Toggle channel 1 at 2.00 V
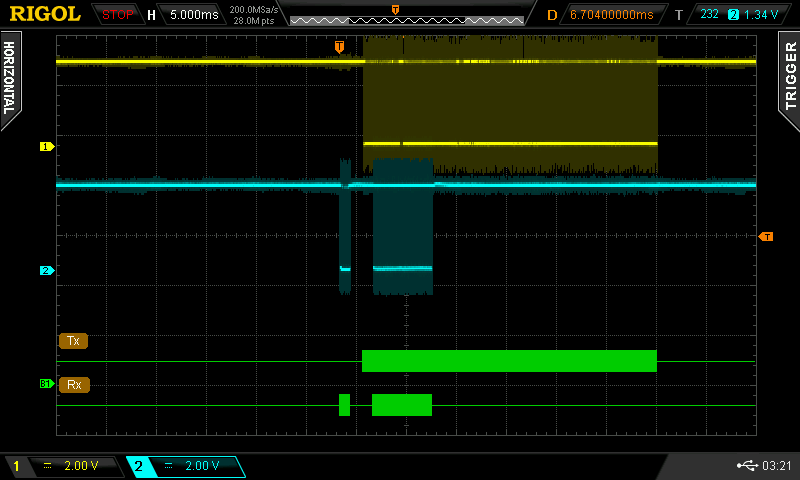 [x=60, y=466]
